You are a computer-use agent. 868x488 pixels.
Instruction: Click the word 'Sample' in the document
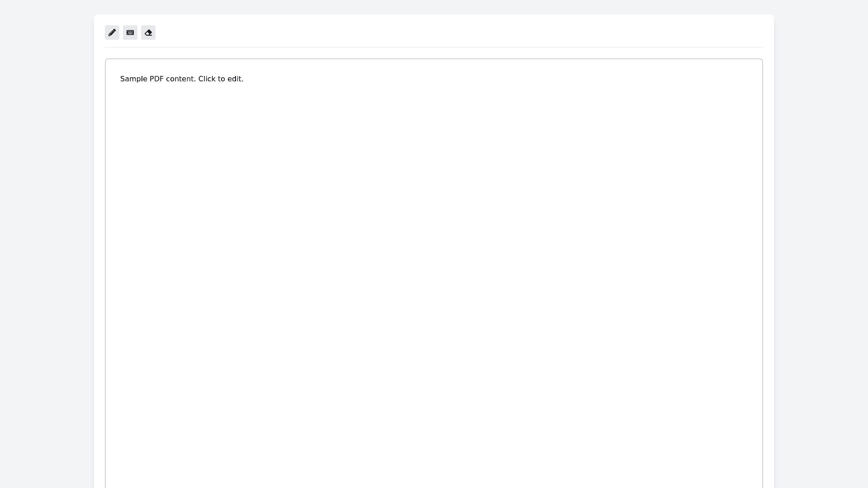[133, 79]
